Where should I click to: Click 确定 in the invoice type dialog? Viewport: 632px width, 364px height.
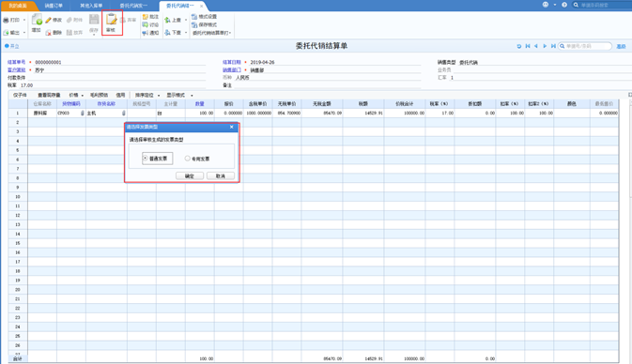click(190, 176)
